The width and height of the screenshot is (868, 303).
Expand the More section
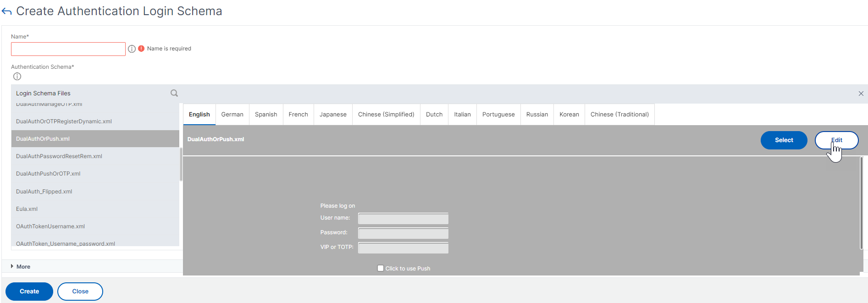pyautogui.click(x=21, y=266)
